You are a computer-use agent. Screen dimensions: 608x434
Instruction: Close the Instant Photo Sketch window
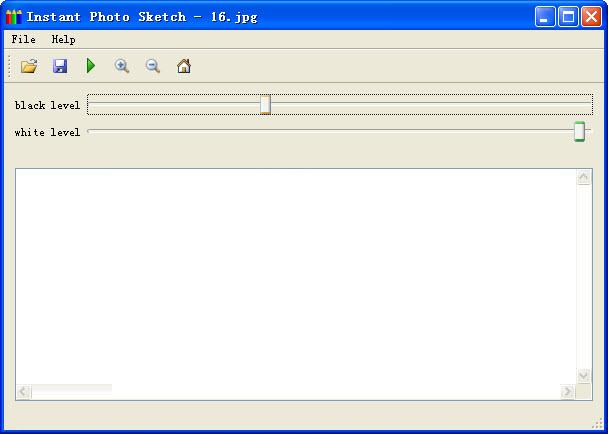(591, 17)
